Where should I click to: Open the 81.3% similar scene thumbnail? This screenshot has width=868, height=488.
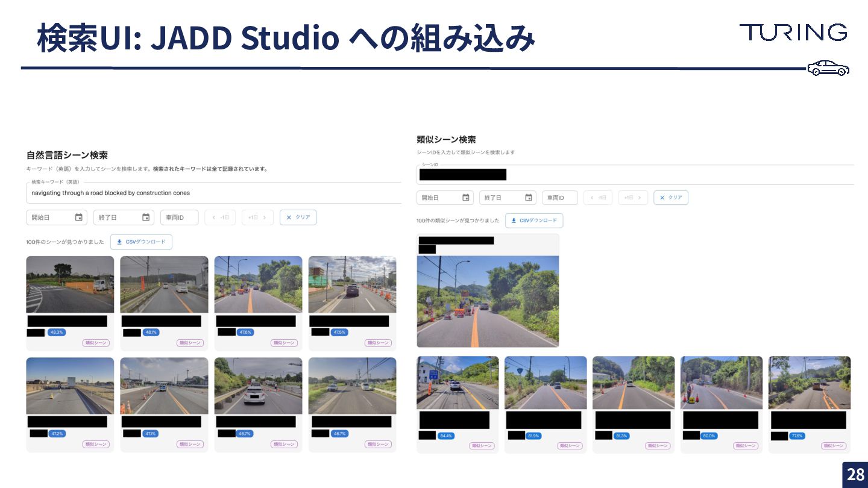point(634,383)
